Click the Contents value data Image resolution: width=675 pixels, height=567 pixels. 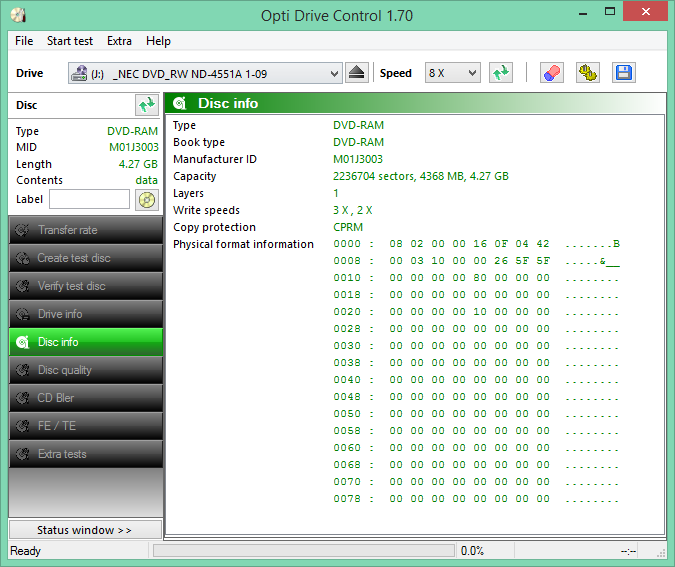click(x=146, y=180)
